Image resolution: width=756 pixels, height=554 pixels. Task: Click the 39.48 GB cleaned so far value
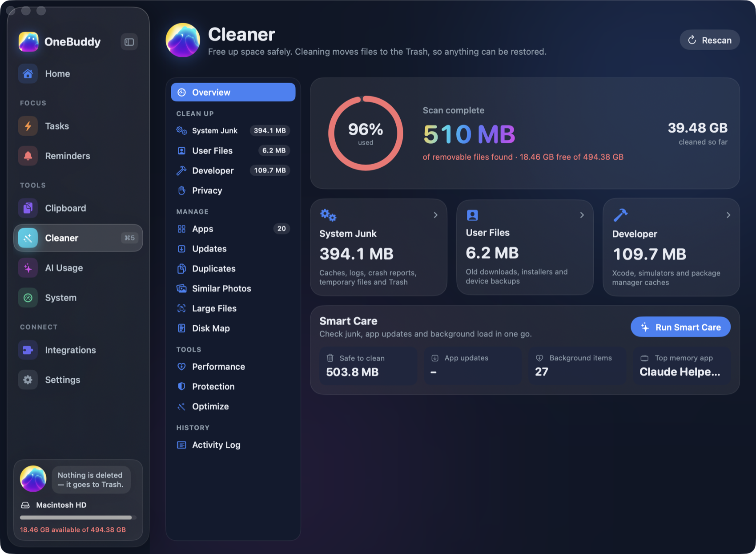click(697, 128)
